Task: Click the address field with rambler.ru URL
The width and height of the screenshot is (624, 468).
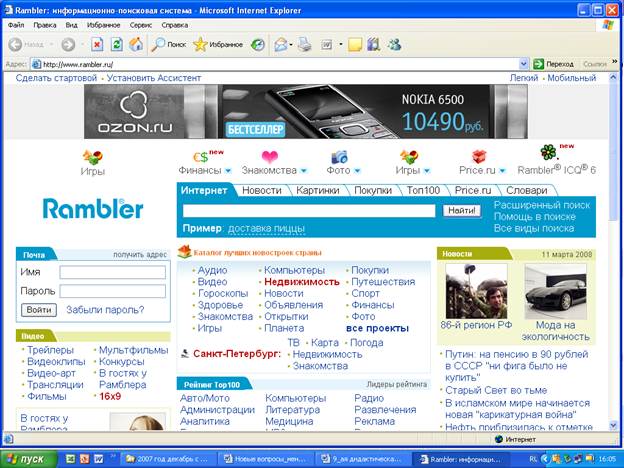Action: [275, 64]
